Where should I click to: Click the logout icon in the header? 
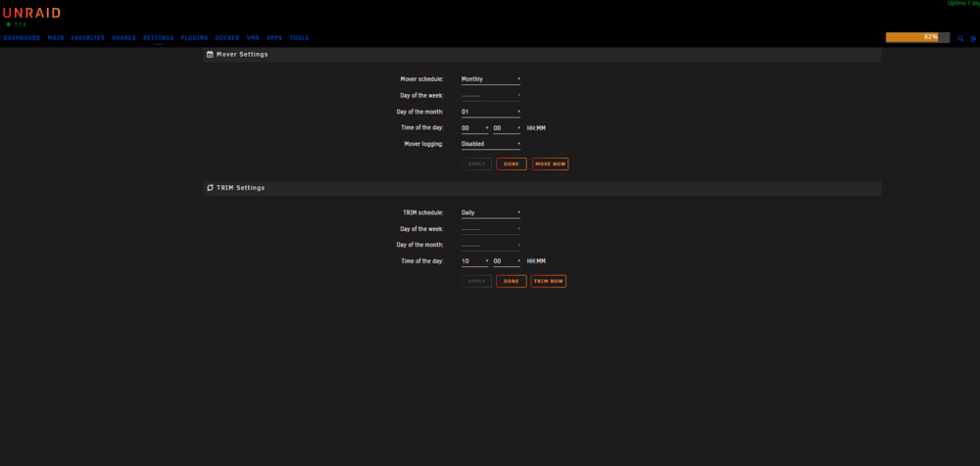[973, 39]
